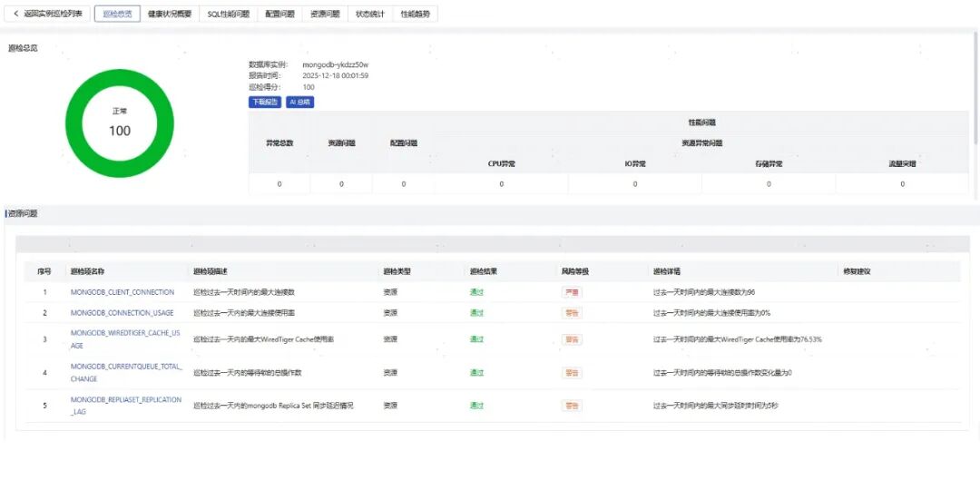This screenshot has width=980, height=490.
Task: Click the green score donut chart showing 100
Action: pyautogui.click(x=120, y=123)
